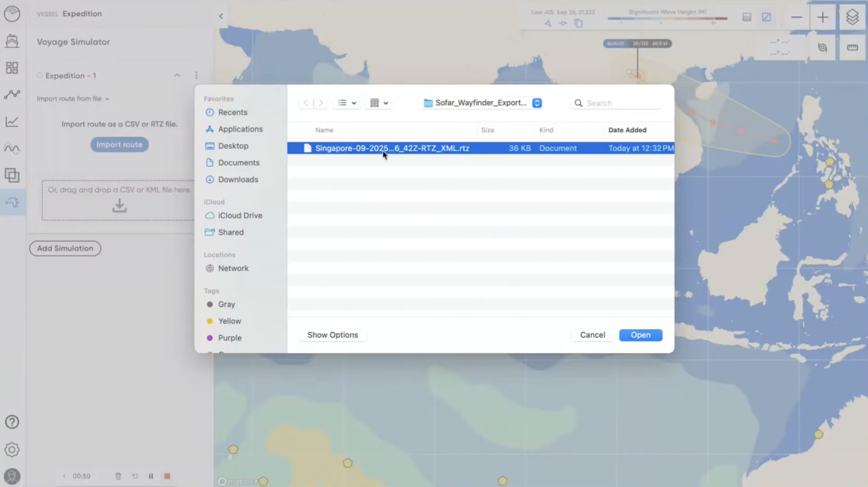The image size is (868, 487).
Task: Select the ruler measure tool on map
Action: (852, 47)
